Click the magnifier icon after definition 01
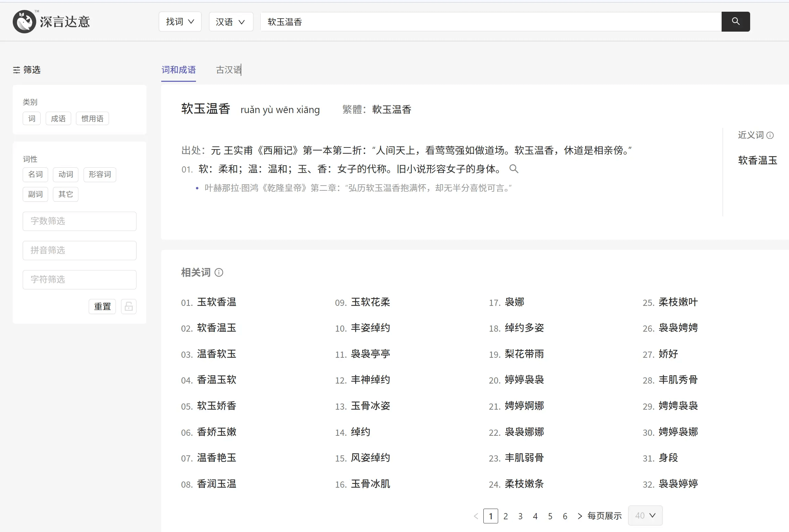 pyautogui.click(x=514, y=169)
